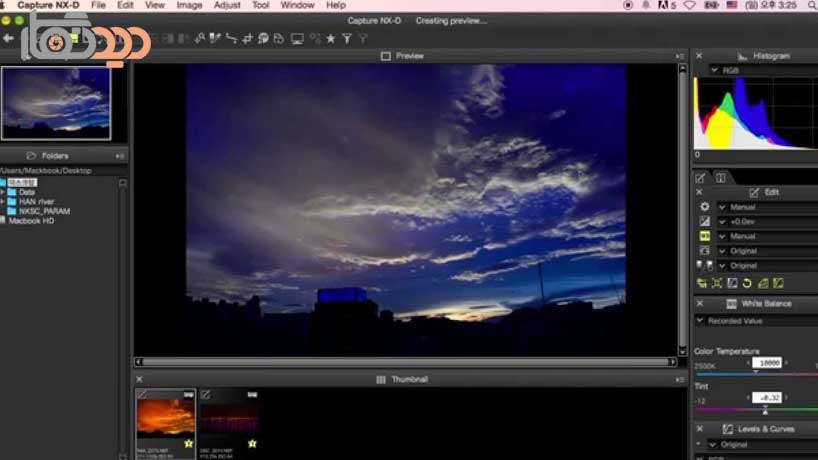818x460 pixels.
Task: Open the Image menu
Action: pos(189,5)
